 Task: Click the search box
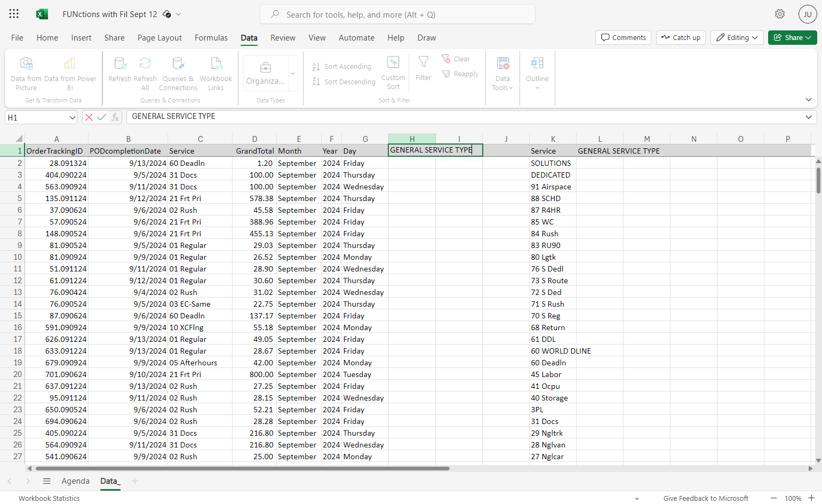pos(397,14)
